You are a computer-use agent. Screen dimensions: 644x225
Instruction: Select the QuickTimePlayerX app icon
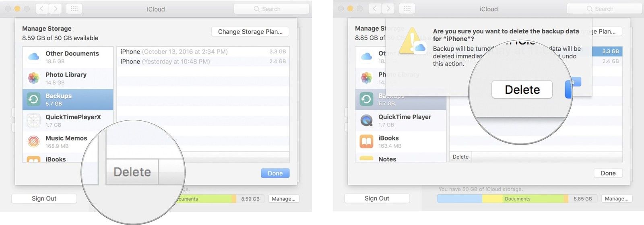click(x=34, y=120)
